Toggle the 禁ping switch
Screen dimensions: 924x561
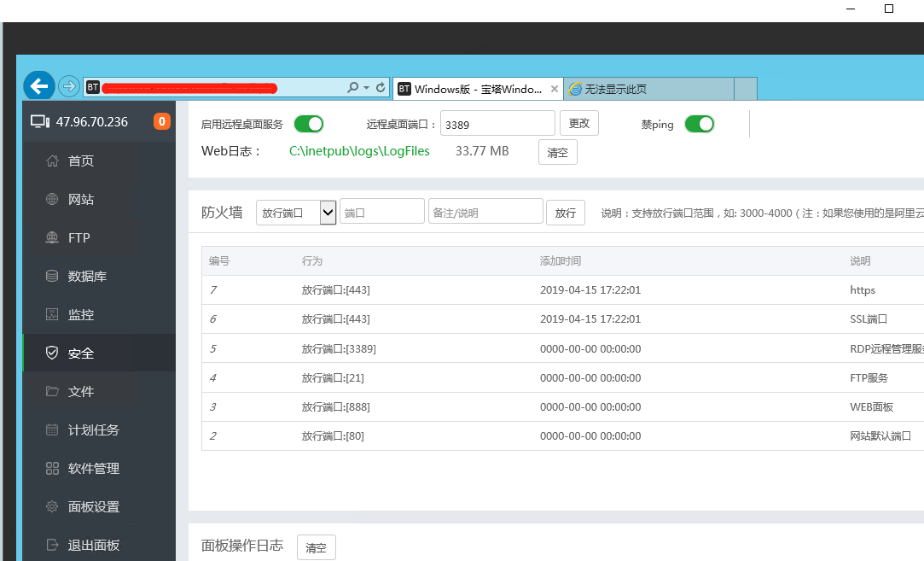click(700, 124)
